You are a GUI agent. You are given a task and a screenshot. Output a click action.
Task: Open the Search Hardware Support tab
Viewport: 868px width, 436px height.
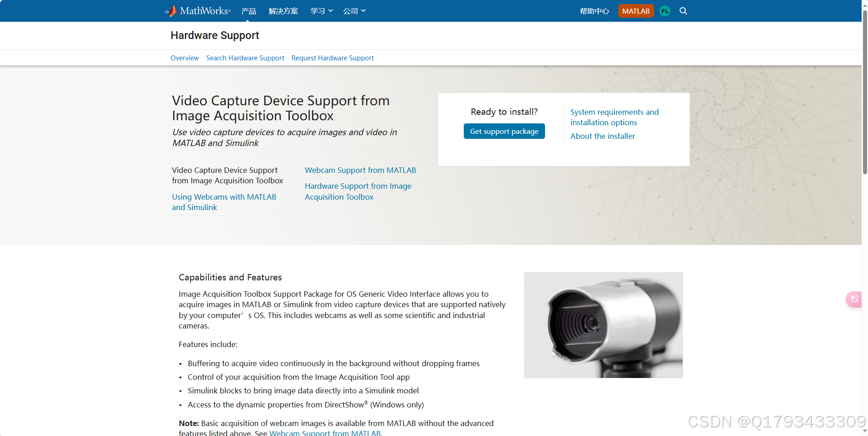pyautogui.click(x=245, y=58)
